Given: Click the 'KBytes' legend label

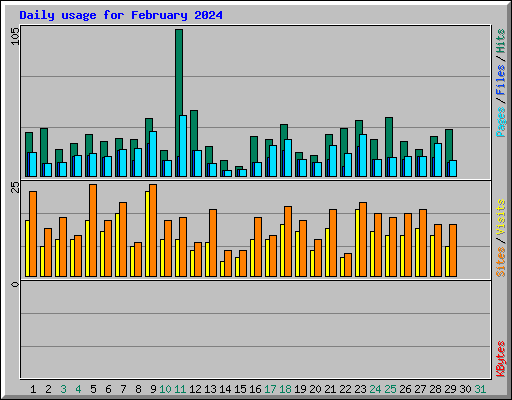Looking at the screenshot, I should coord(501,359).
